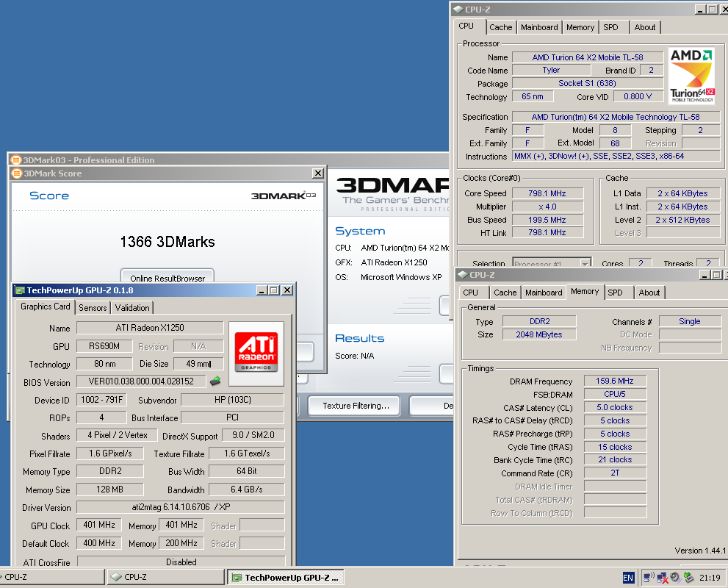The image size is (728, 588).
Task: Click the Online ResultBrowser button
Action: tap(167, 276)
